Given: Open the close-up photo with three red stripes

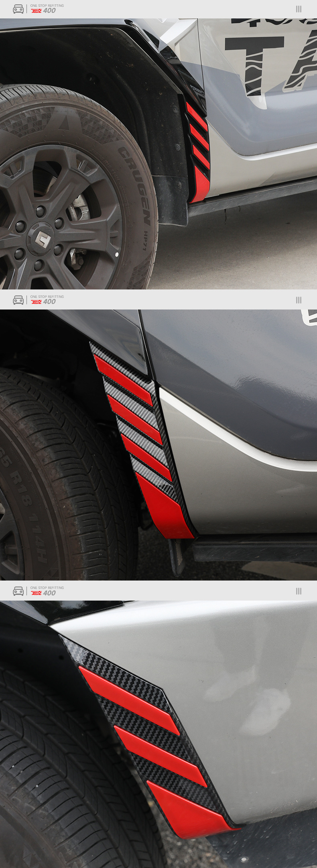Looking at the screenshot, I should point(158,734).
